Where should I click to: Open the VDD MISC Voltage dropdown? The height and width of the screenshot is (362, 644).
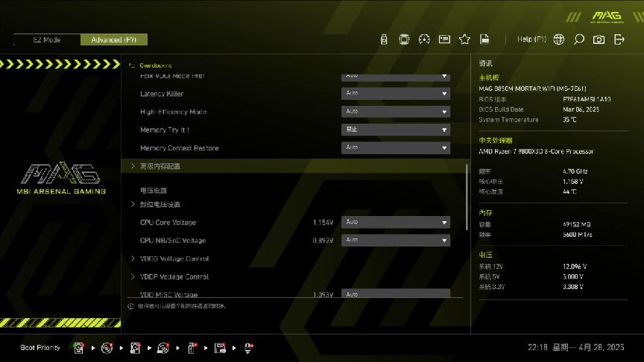pyautogui.click(x=396, y=294)
